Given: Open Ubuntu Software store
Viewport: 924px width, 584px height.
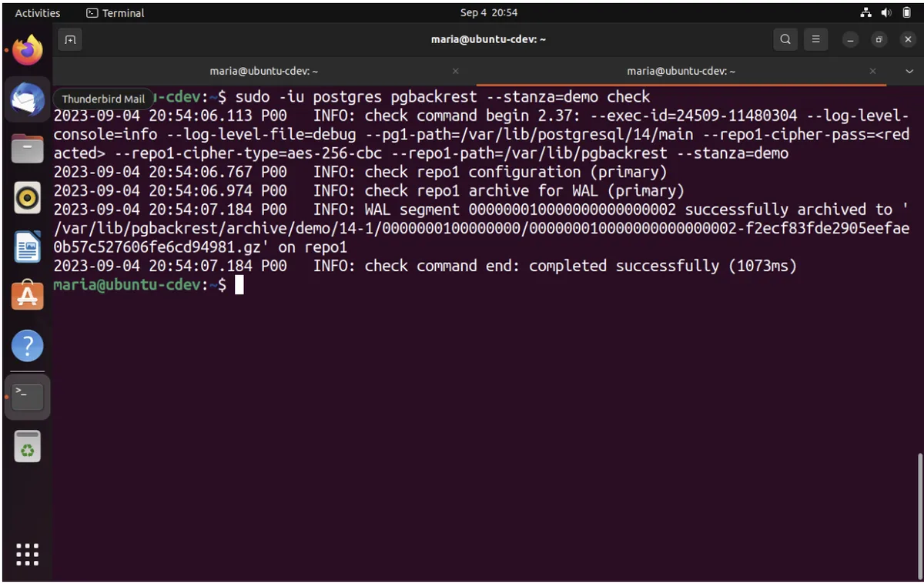Looking at the screenshot, I should [28, 296].
